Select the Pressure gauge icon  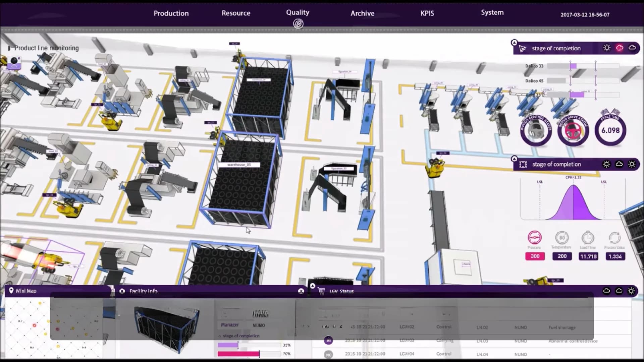tap(535, 237)
